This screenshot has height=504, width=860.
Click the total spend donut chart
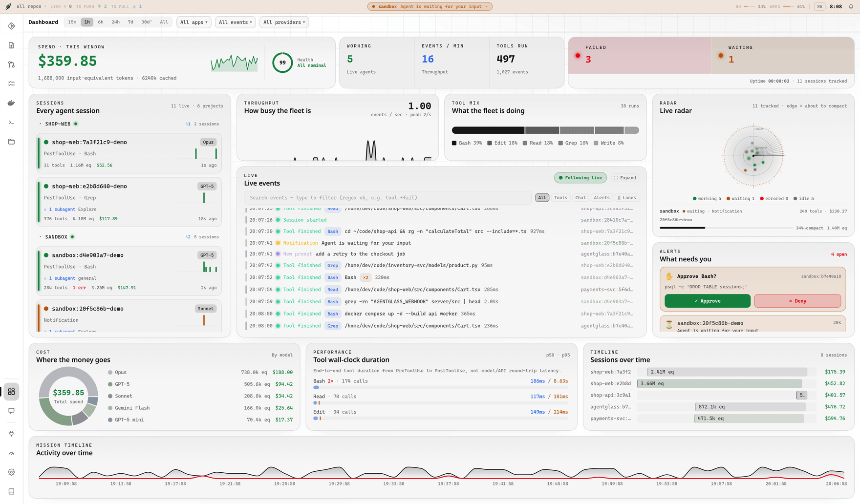point(68,396)
